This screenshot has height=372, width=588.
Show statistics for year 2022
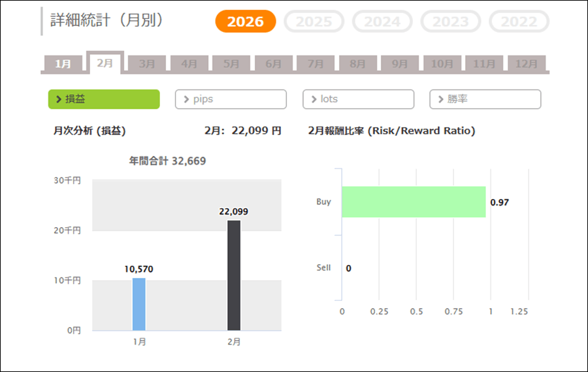click(519, 22)
